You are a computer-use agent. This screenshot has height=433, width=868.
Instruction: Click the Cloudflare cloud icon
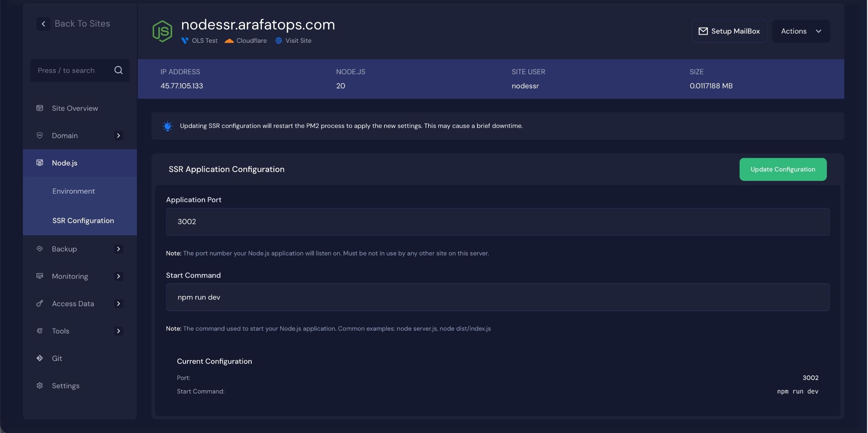click(229, 41)
